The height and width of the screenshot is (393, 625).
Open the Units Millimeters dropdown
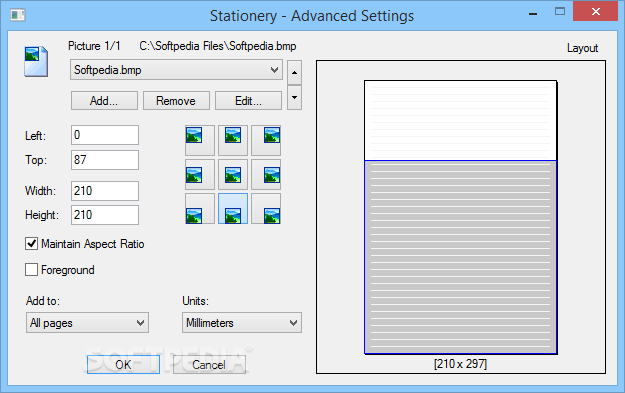(x=242, y=322)
